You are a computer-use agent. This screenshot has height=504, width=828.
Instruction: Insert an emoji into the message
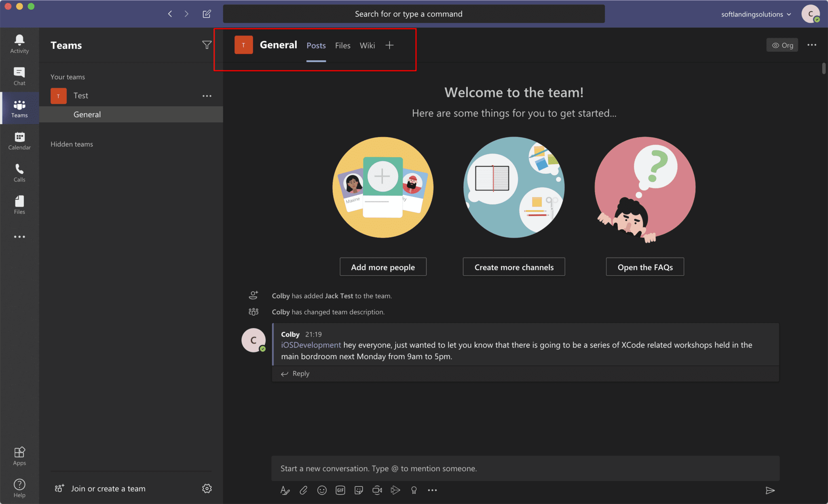pyautogui.click(x=322, y=490)
